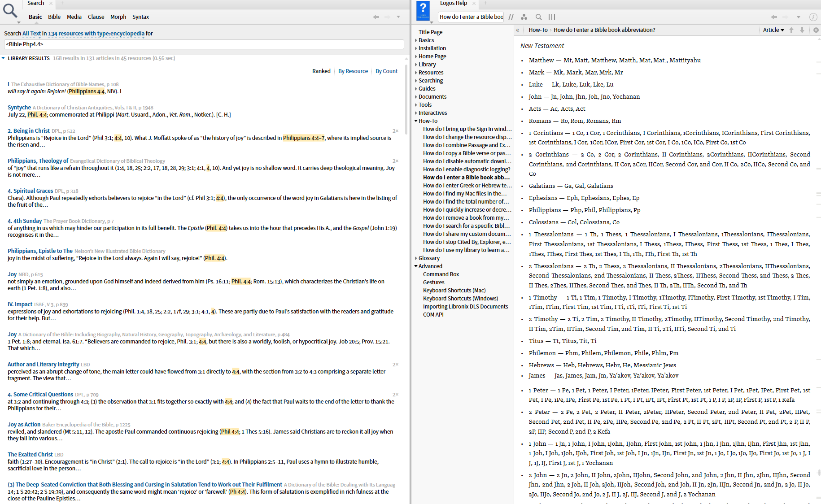Switch to the Media search tab

[x=74, y=17]
